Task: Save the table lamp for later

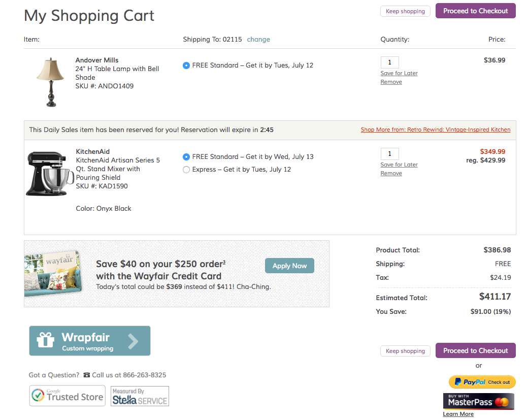Action: coord(399,73)
